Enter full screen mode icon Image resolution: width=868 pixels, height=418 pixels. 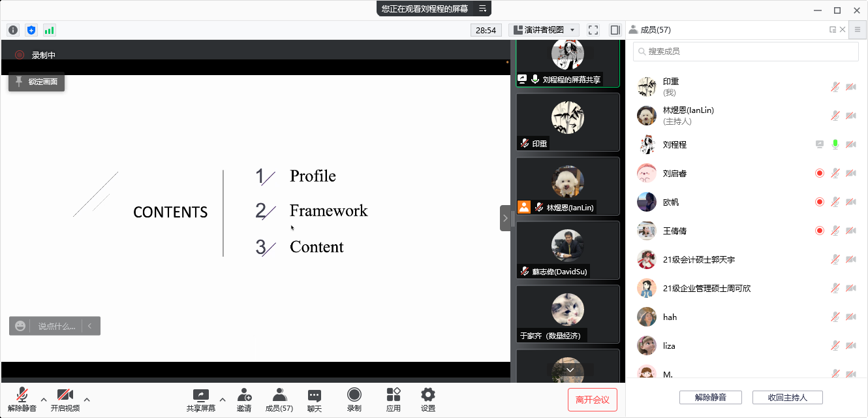593,30
